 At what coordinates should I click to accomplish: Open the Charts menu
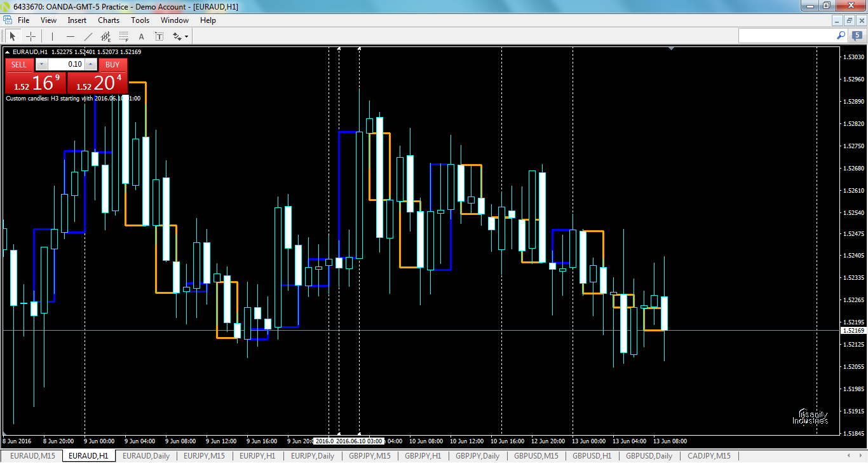tap(108, 20)
